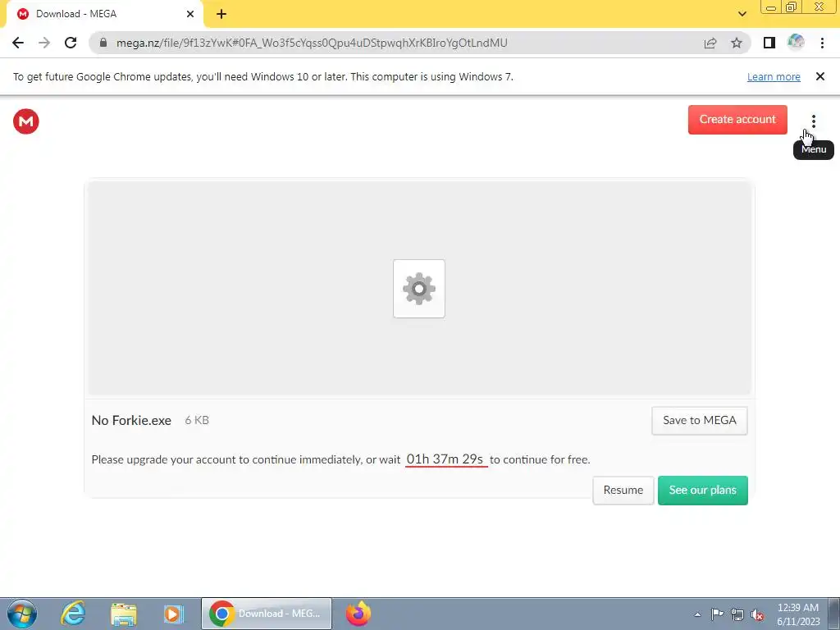Image resolution: width=840 pixels, height=630 pixels.
Task: Click the 6 KB file size
Action: [197, 421]
